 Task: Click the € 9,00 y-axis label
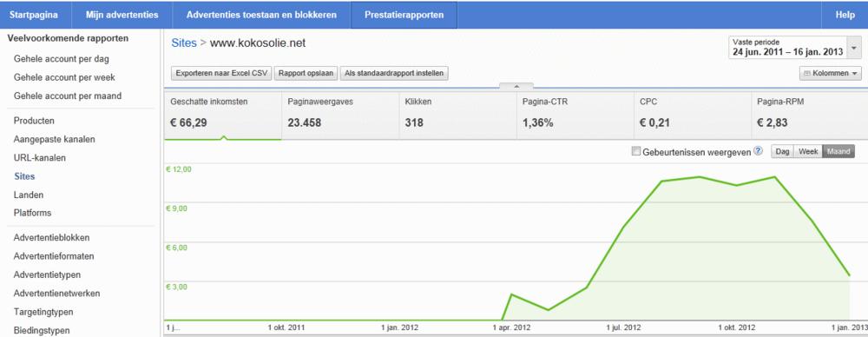[176, 208]
